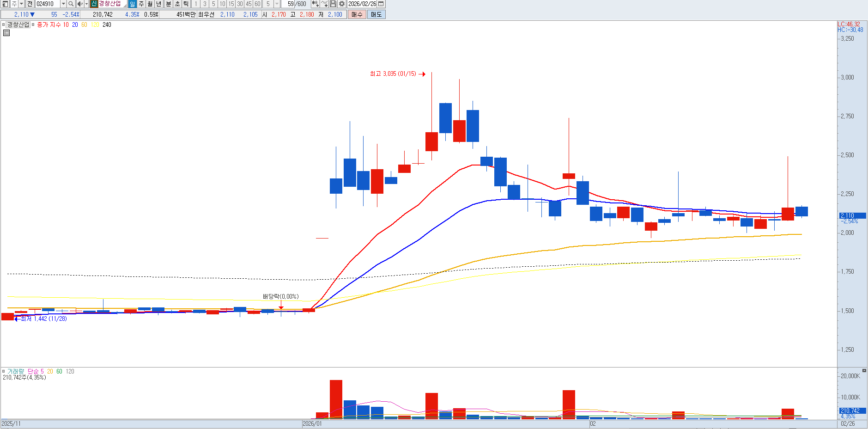Click the panel layout icon at far left
This screenshot has height=429, width=868.
pos(5,4)
